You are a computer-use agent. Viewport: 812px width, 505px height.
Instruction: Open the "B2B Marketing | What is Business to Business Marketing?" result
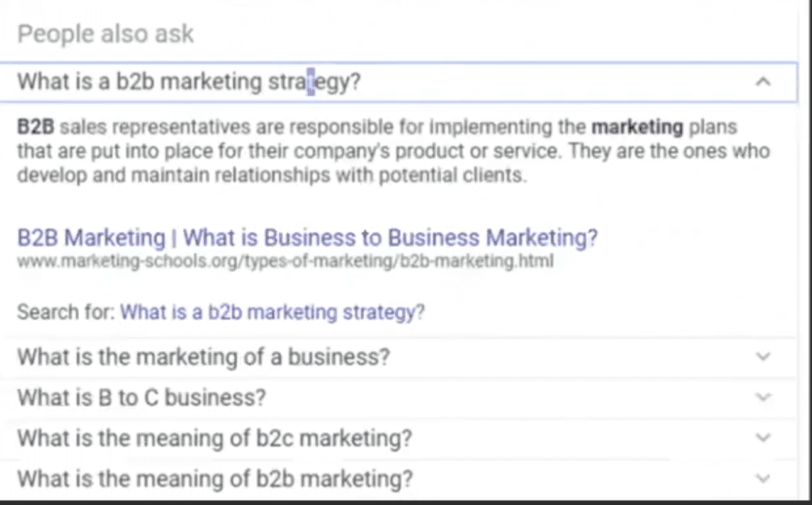tap(307, 237)
